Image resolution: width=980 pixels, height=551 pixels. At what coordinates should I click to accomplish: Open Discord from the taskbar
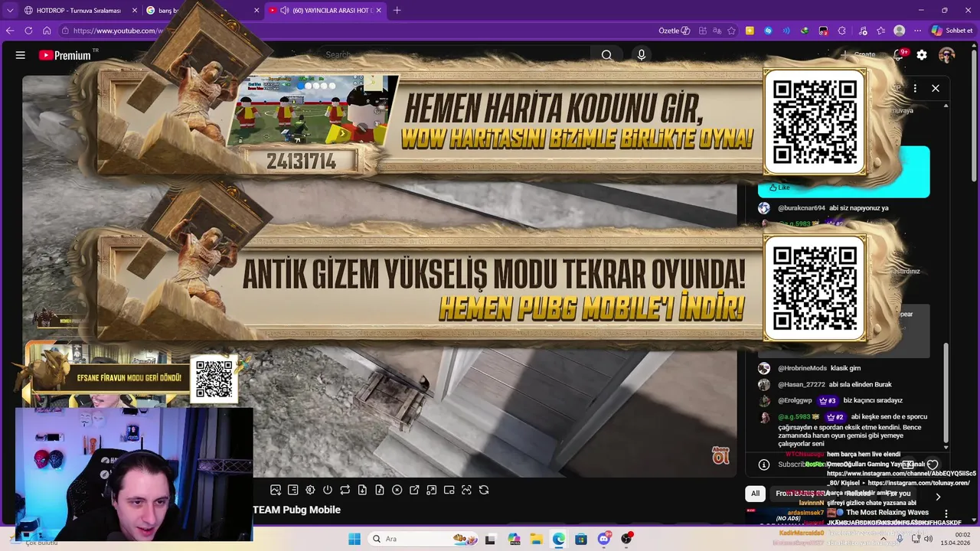[x=604, y=539]
